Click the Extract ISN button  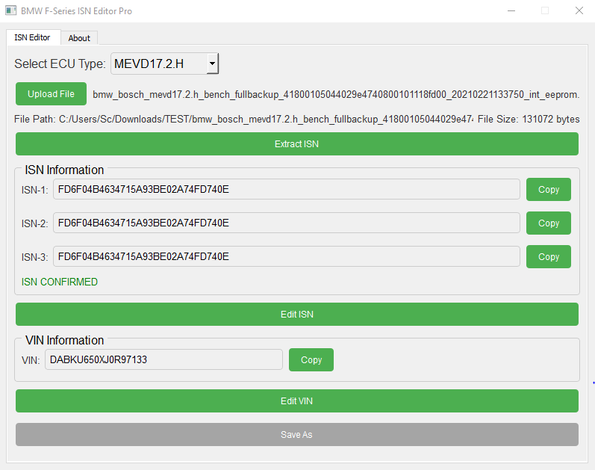click(x=297, y=144)
